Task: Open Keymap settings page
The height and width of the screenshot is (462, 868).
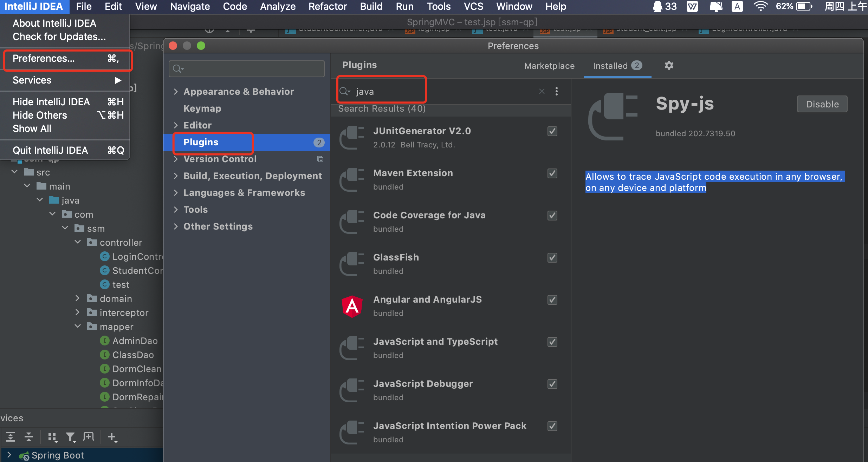Action: click(x=202, y=108)
